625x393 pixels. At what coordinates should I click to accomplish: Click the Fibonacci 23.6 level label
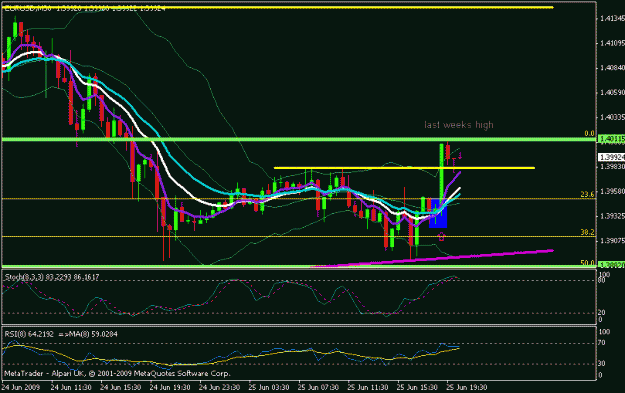click(587, 194)
